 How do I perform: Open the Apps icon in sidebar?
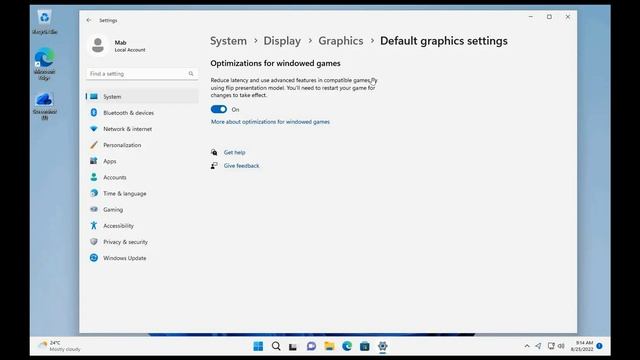[94, 161]
